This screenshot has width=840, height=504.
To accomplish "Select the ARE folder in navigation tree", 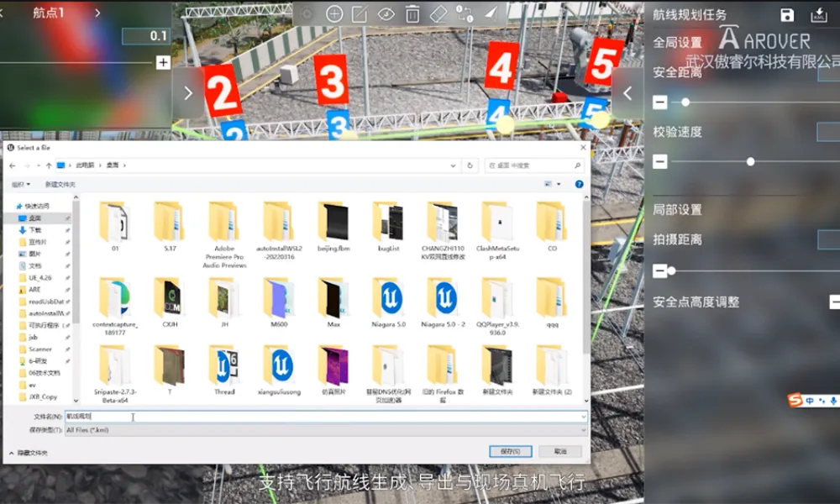I will point(34,289).
